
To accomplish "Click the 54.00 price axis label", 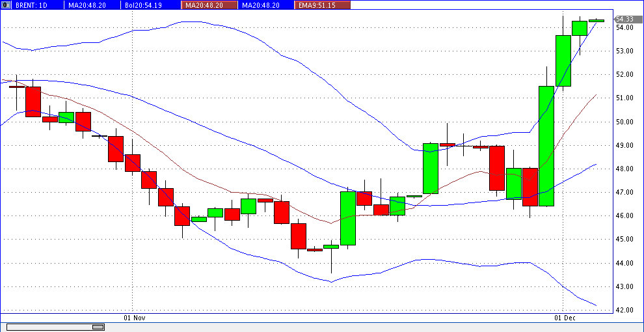I will click(624, 27).
